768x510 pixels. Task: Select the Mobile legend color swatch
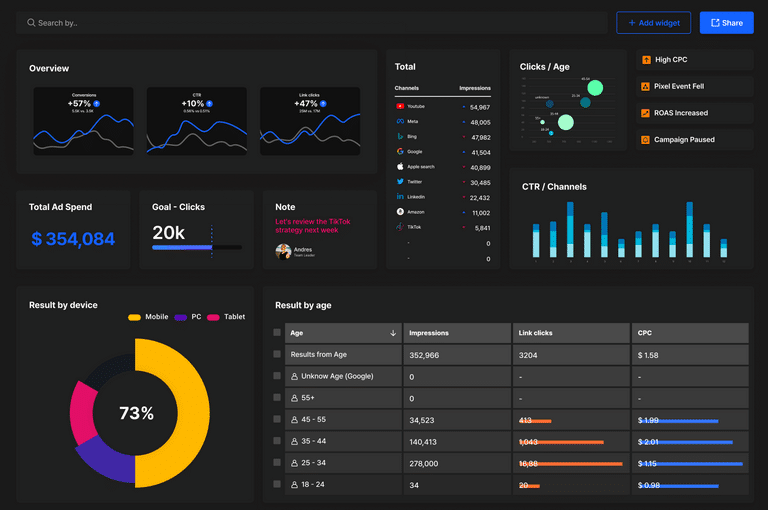click(135, 317)
